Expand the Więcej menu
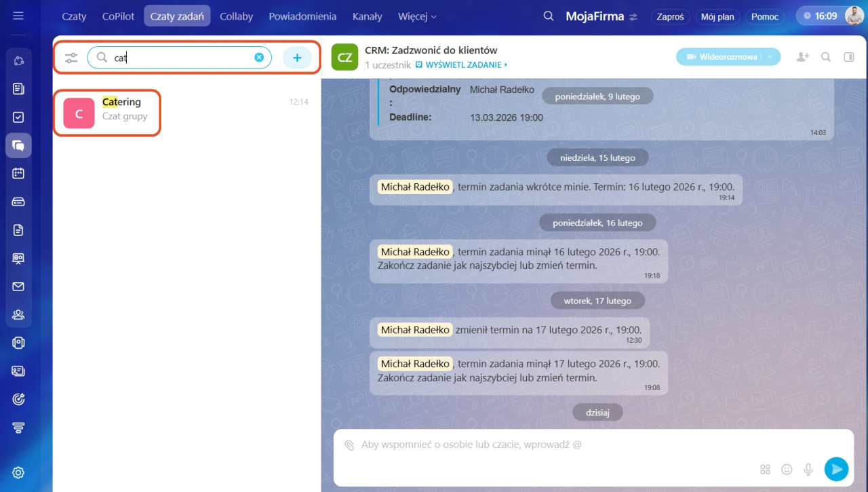868x492 pixels. point(417,16)
